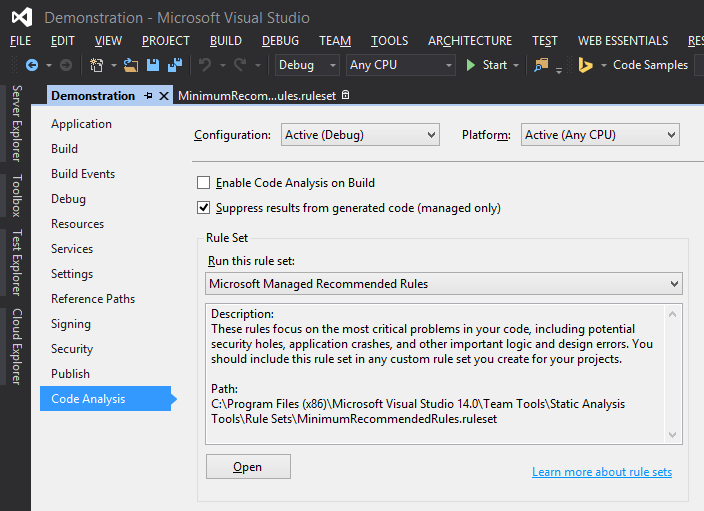Open the TOOLS menu
The height and width of the screenshot is (511, 704).
pyautogui.click(x=389, y=41)
